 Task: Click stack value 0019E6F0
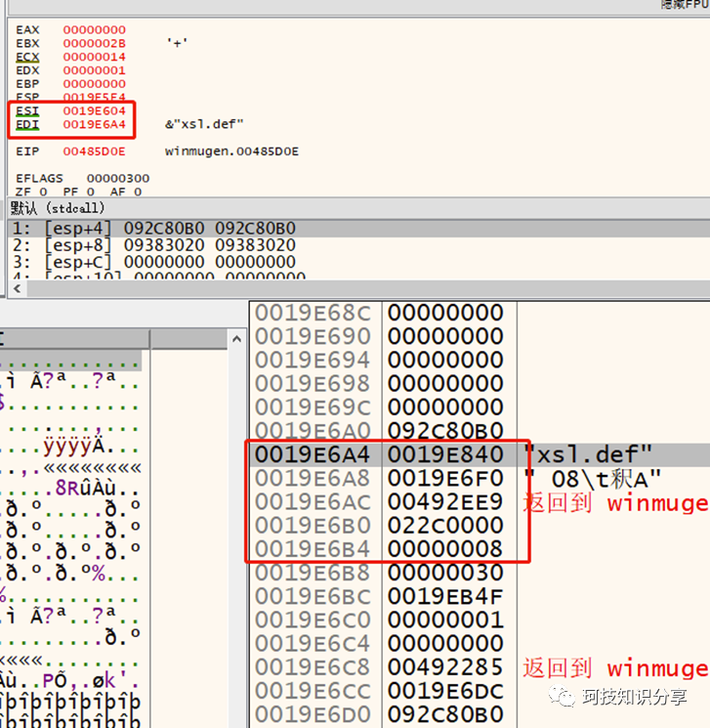445,478
